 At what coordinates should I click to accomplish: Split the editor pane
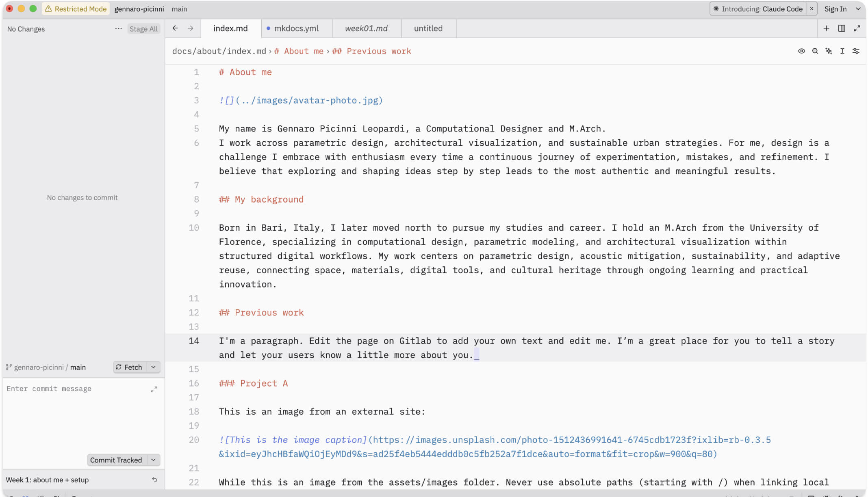(842, 28)
